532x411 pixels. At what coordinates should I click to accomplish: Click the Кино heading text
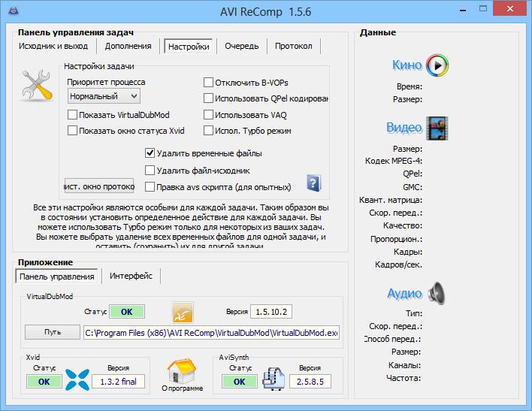pos(407,65)
